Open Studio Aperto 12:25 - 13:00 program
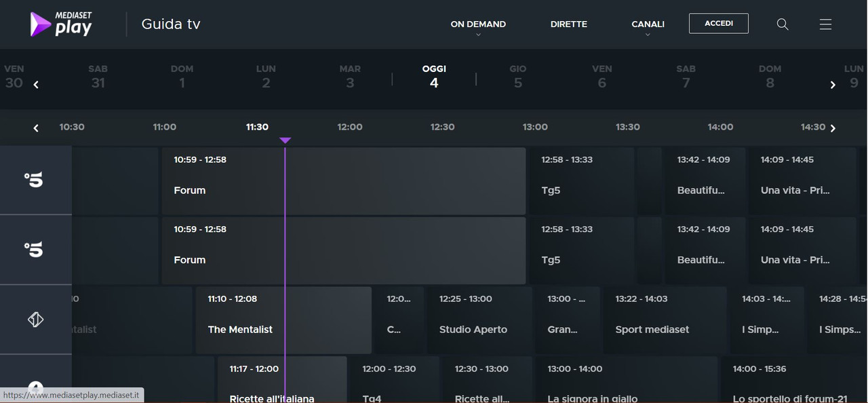Image resolution: width=868 pixels, height=403 pixels. [479, 320]
